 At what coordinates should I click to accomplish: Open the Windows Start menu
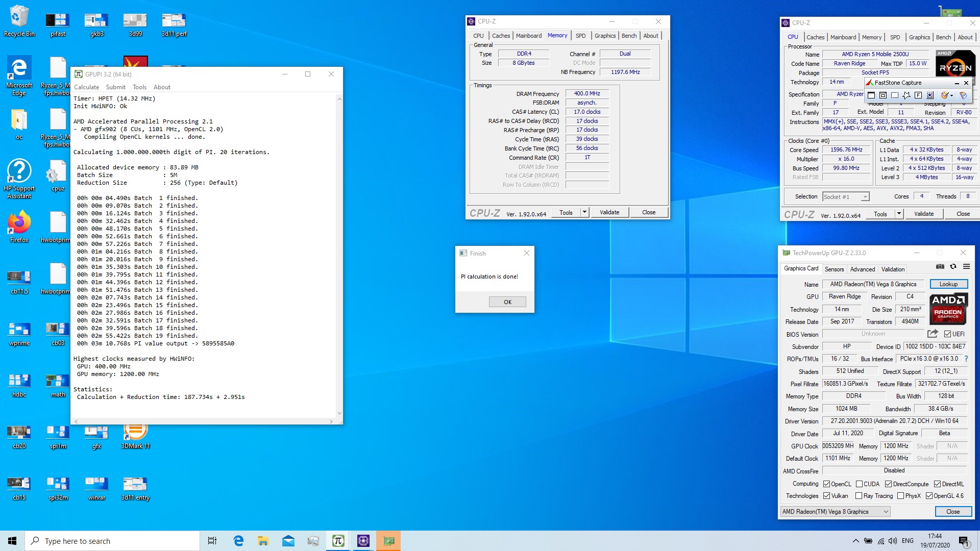tap(12, 541)
